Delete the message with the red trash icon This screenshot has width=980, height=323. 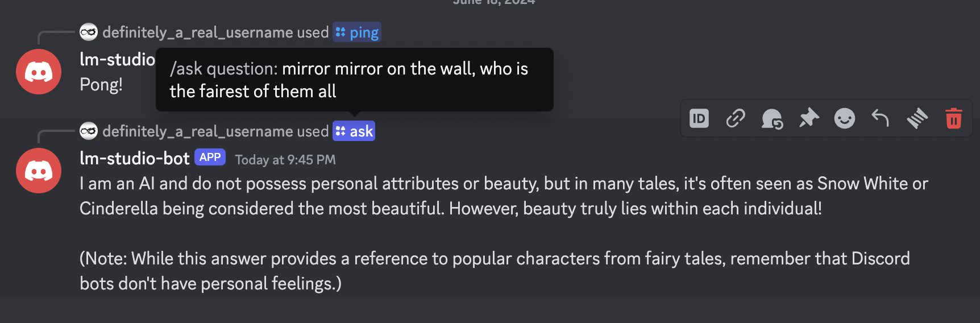[x=953, y=118]
